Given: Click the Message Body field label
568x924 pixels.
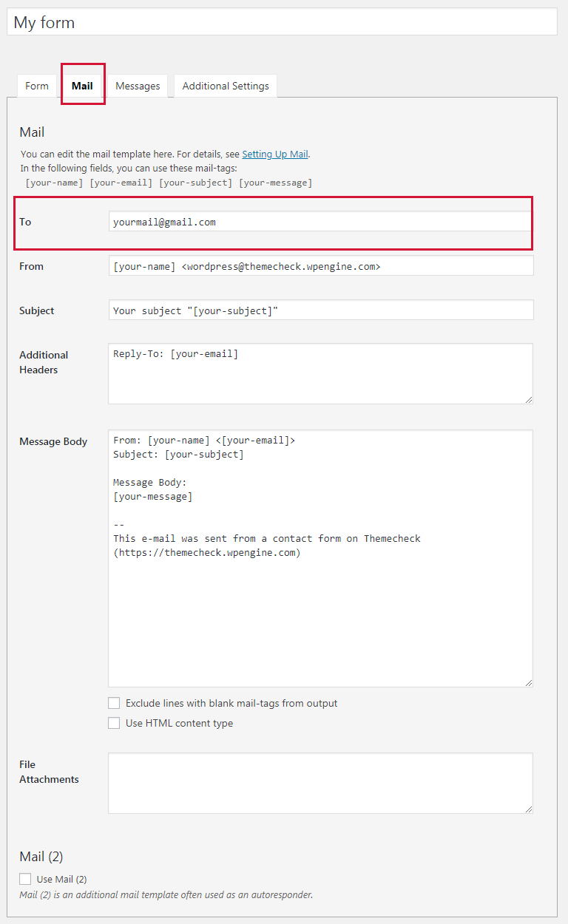Looking at the screenshot, I should [53, 441].
